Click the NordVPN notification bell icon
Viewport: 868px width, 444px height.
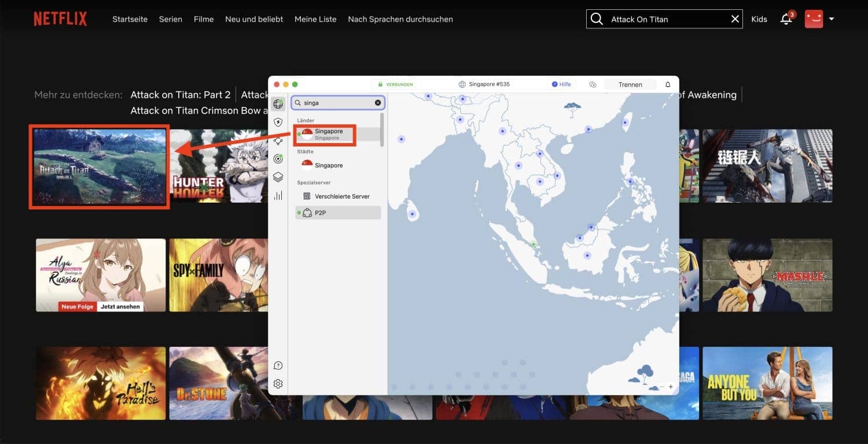(x=668, y=85)
